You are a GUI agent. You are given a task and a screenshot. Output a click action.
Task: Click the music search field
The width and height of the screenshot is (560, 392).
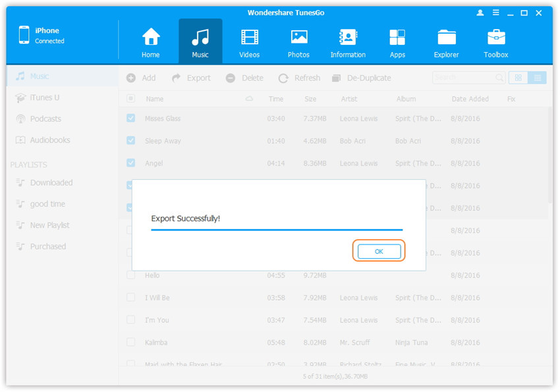tap(464, 78)
